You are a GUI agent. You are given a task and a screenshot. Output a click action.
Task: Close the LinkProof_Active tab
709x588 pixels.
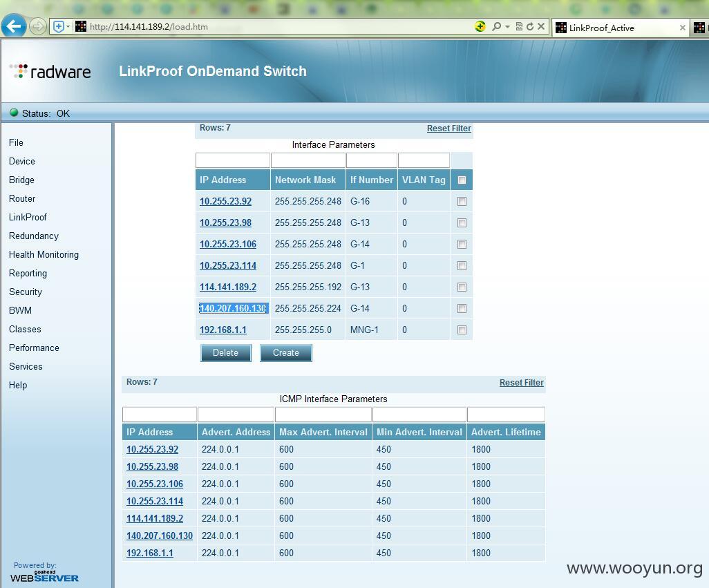[x=682, y=28]
